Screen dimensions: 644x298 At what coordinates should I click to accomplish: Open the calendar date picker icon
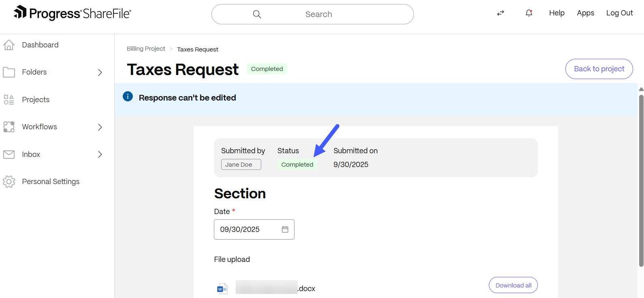(x=285, y=229)
